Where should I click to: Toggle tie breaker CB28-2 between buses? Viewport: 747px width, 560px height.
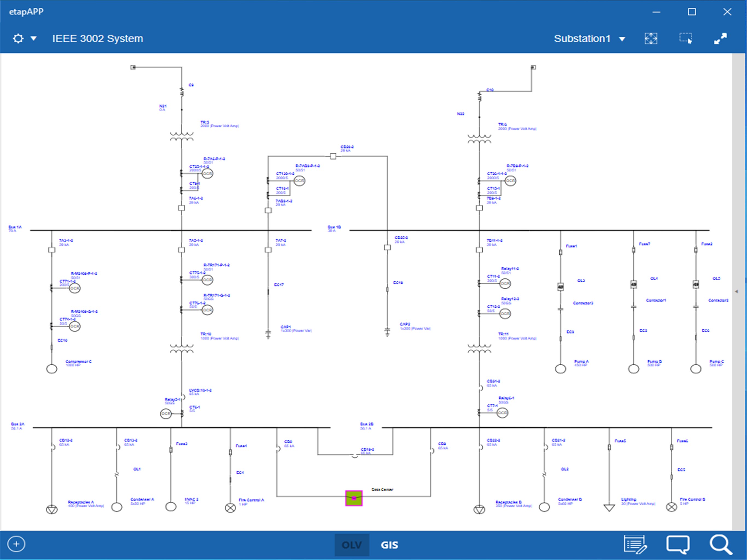coord(333,156)
